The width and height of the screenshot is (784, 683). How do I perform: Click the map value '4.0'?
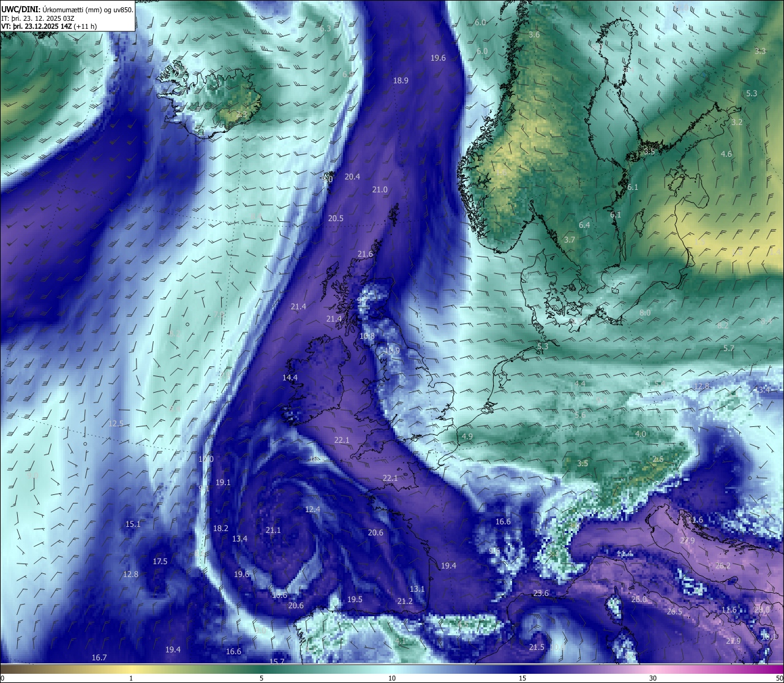(641, 434)
